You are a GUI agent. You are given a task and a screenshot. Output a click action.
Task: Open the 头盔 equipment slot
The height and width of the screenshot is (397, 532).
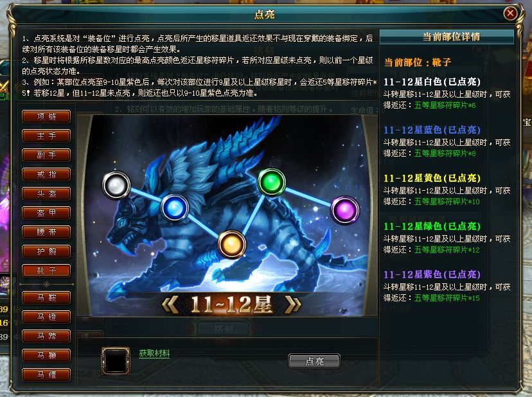click(x=46, y=193)
